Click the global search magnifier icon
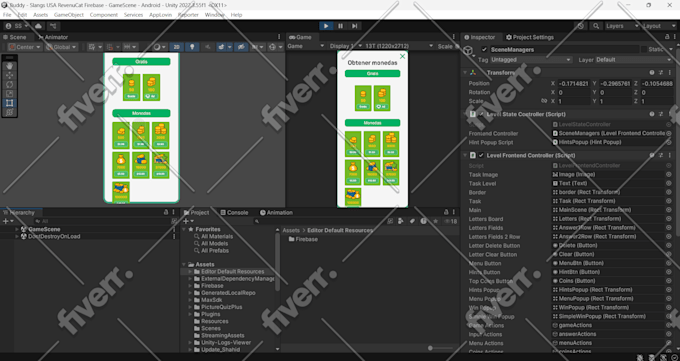Screen dimensions: 680x361 click(596, 26)
